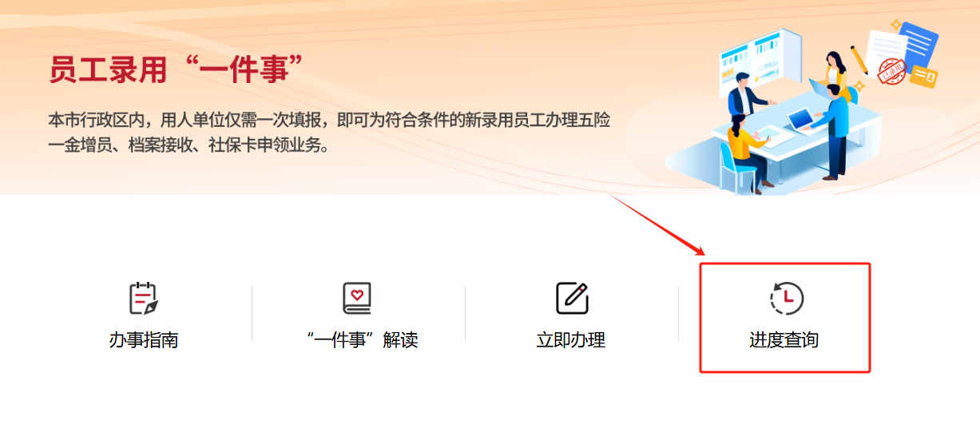Click the orange pencil graphic in banner
Screen dimensions: 980x436
(859, 61)
